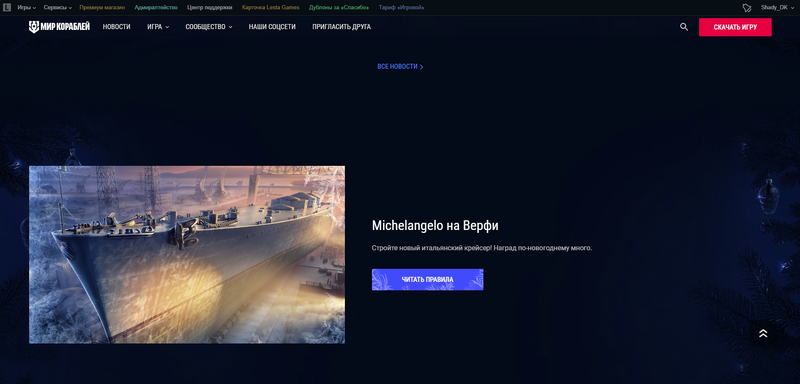Click the notifications icon near Shady_DK

coord(746,8)
